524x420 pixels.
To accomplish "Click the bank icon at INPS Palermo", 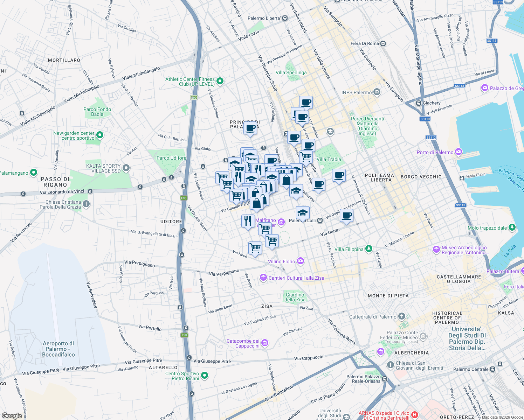I will [377, 91].
